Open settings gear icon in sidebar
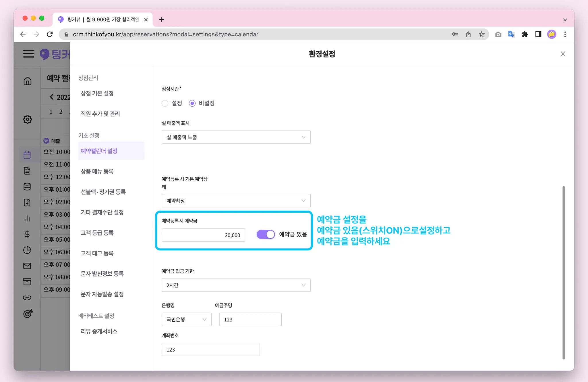588x382 pixels. coord(27,119)
